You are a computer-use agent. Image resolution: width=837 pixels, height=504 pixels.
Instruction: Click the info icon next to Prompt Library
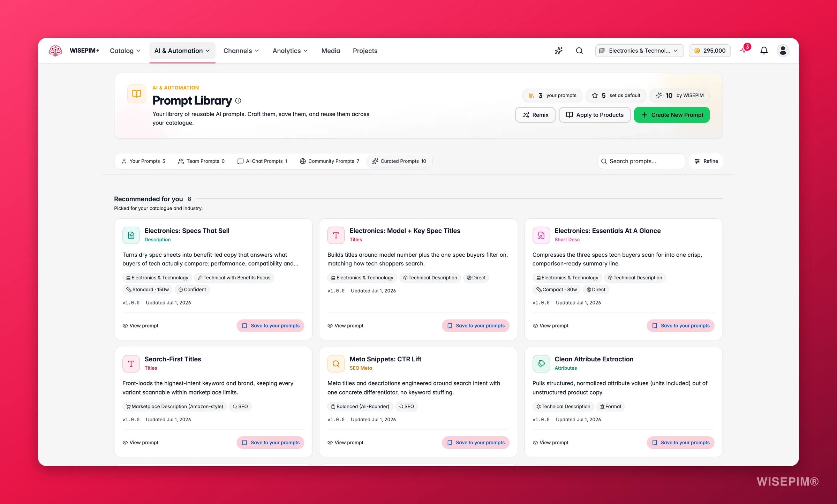pyautogui.click(x=238, y=101)
